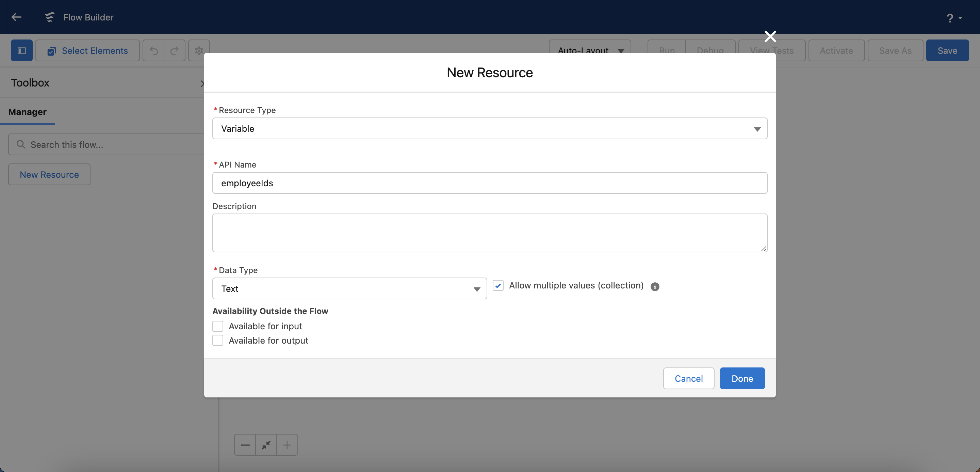Click the Cancel button
This screenshot has width=980, height=472.
coord(688,378)
